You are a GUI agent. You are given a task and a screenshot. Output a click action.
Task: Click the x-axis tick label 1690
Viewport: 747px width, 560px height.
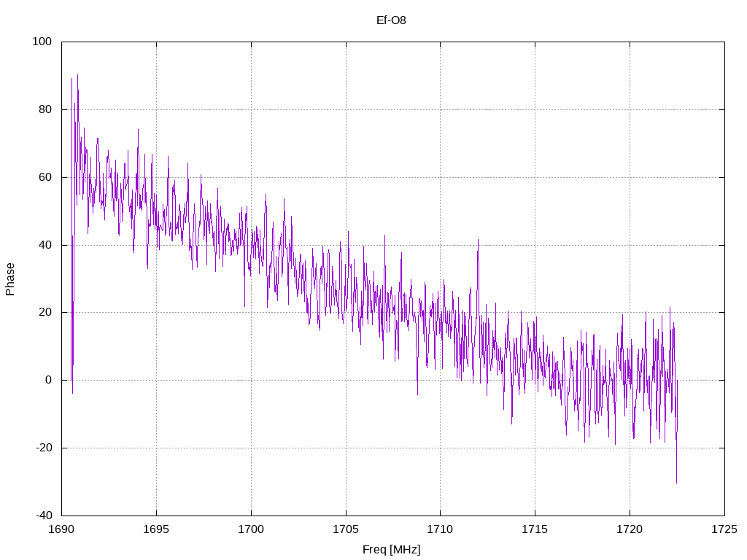[61, 529]
